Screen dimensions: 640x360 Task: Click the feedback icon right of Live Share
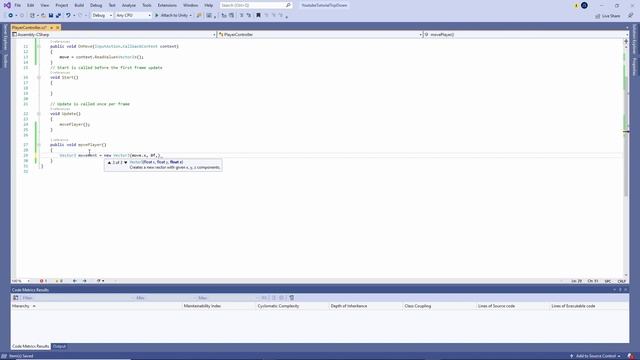630,16
